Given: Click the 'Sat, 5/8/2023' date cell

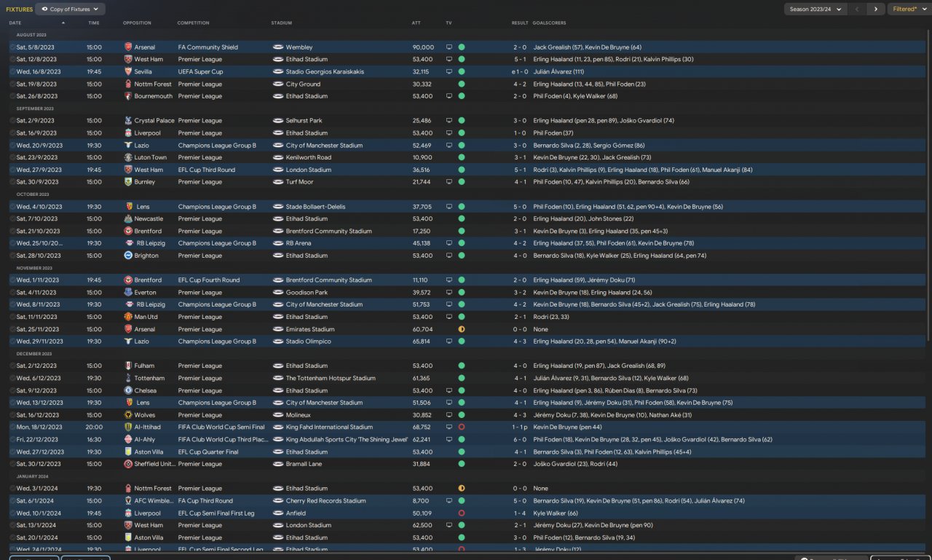Looking at the screenshot, I should (36, 47).
